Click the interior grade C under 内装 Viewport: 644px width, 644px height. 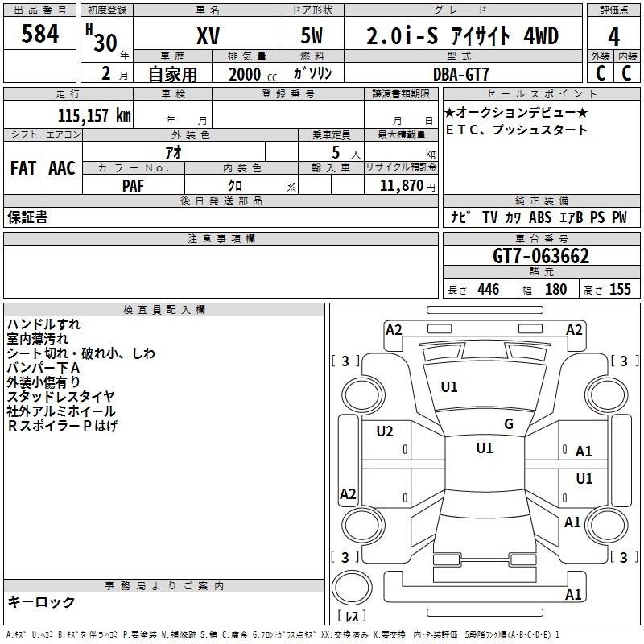pos(626,73)
